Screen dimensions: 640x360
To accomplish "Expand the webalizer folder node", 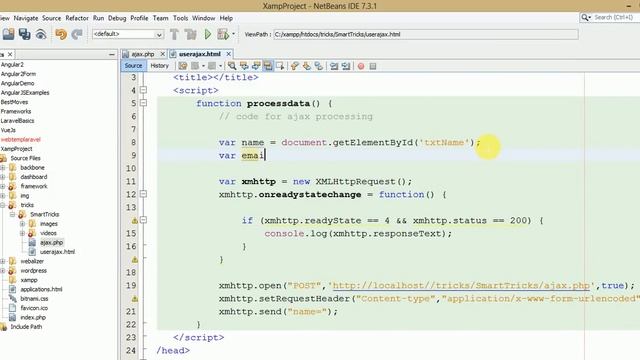I will 3,262.
